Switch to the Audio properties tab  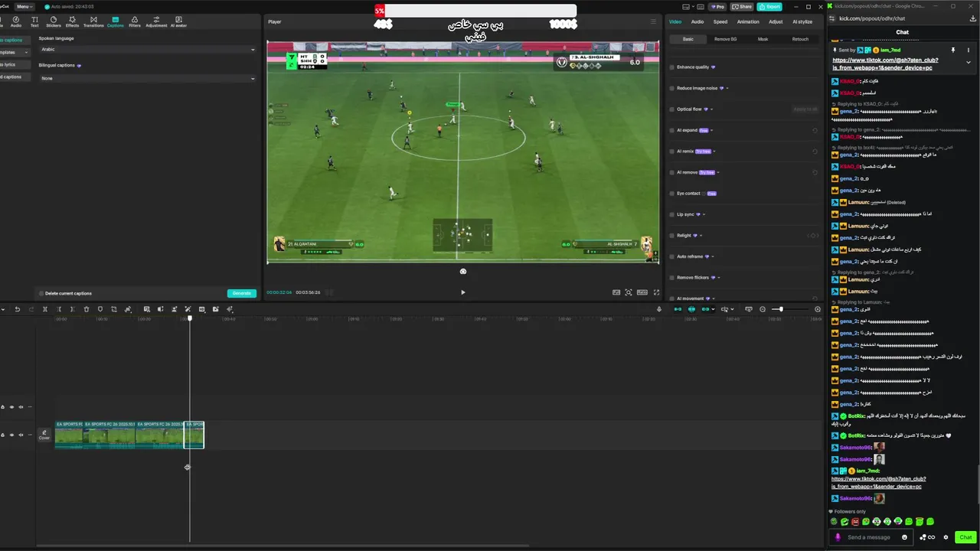pyautogui.click(x=697, y=21)
